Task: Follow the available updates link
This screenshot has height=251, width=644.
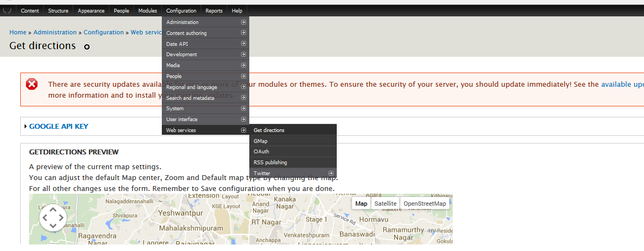Action: pos(622,85)
